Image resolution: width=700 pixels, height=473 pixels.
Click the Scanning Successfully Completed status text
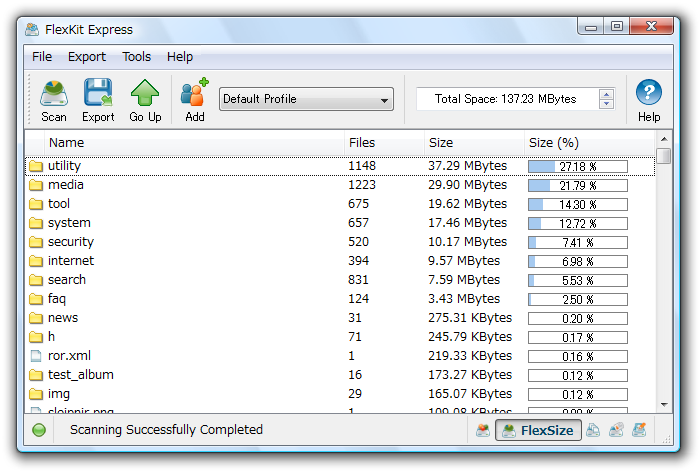[166, 430]
